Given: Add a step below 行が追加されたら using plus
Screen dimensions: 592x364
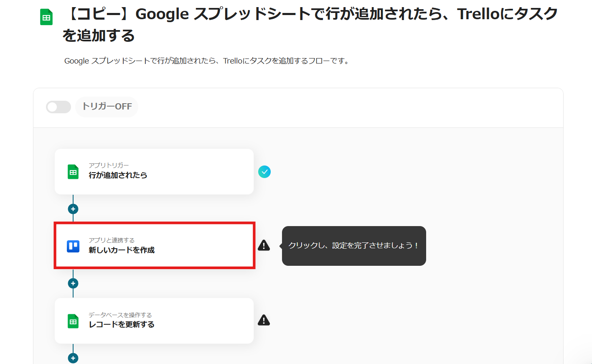Looking at the screenshot, I should (73, 209).
